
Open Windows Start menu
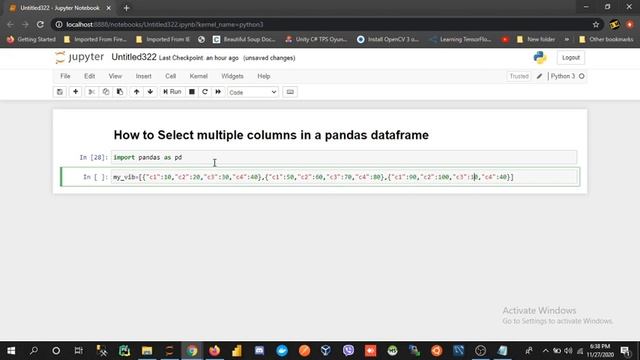click(x=11, y=351)
